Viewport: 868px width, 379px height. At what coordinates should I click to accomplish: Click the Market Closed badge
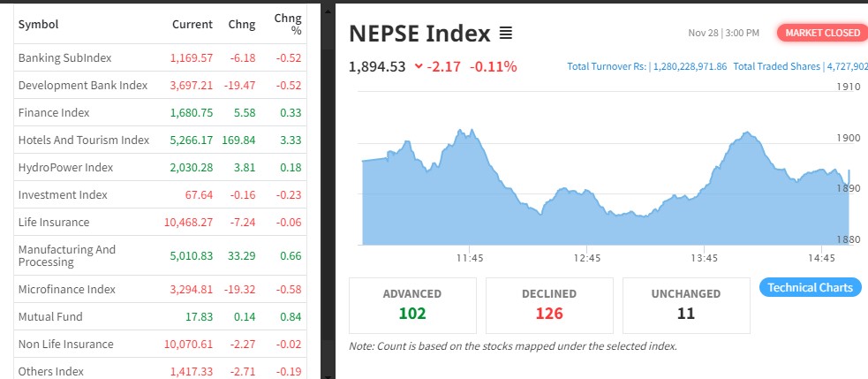coord(821,33)
